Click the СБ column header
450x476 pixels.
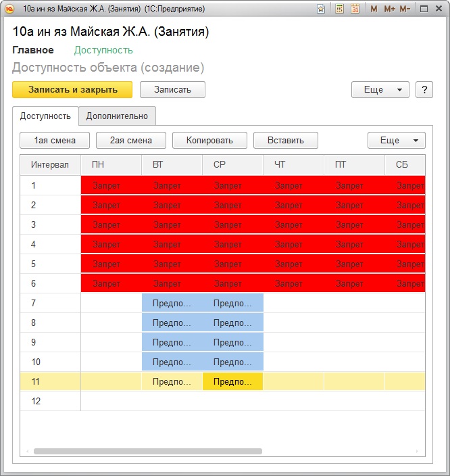point(405,165)
